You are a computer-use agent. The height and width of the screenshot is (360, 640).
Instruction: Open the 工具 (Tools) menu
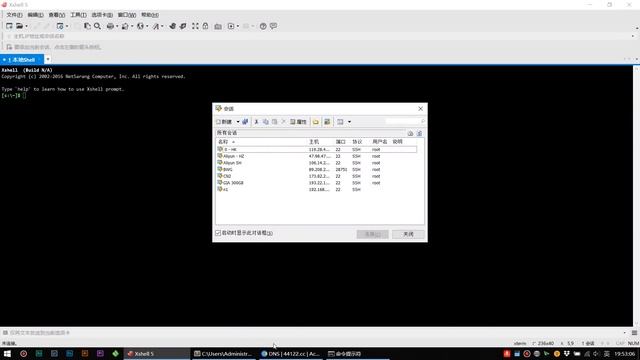pyautogui.click(x=78, y=15)
